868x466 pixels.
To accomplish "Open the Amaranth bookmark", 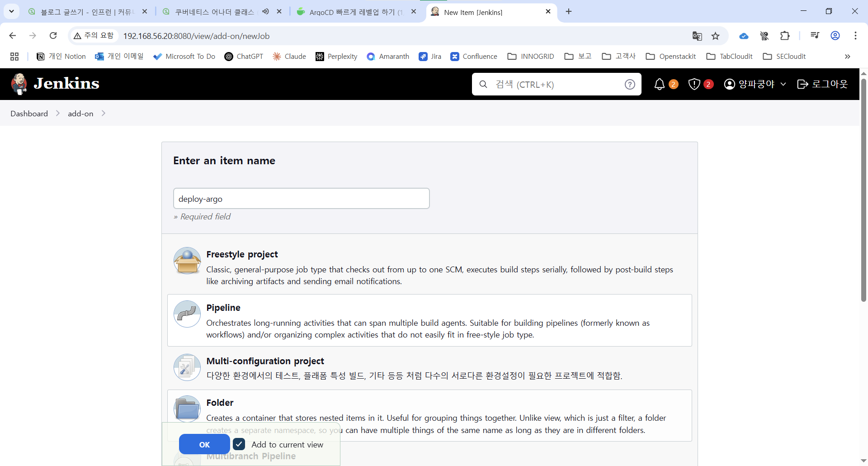I will [x=388, y=57].
